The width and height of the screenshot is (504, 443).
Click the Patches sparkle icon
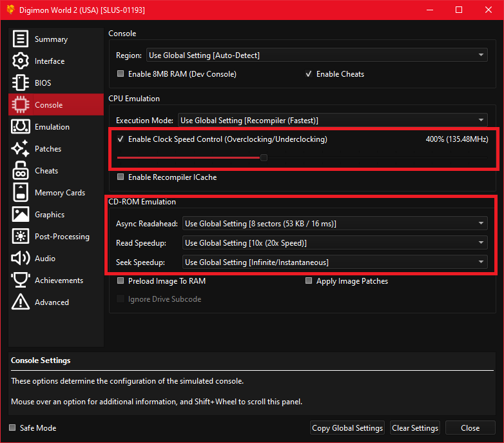pyautogui.click(x=21, y=148)
